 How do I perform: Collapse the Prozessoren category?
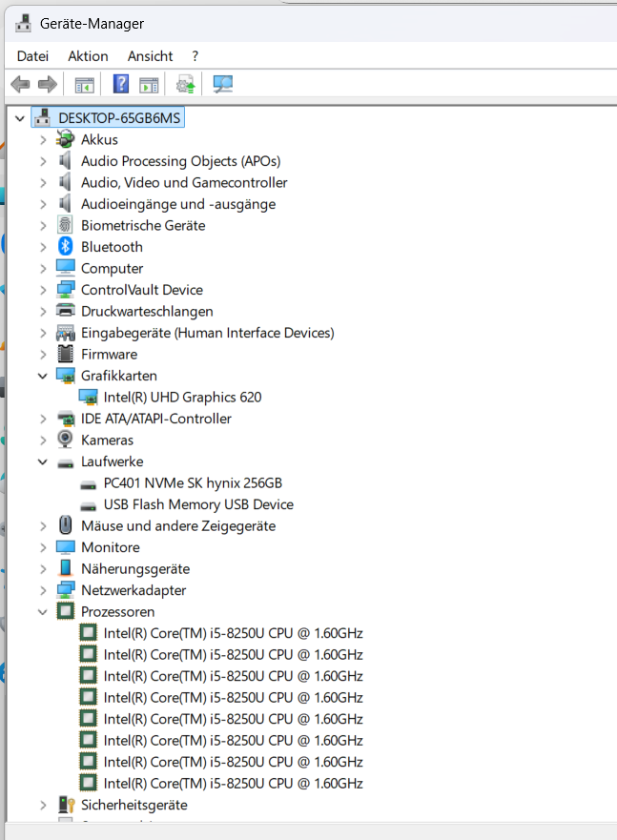(x=43, y=612)
